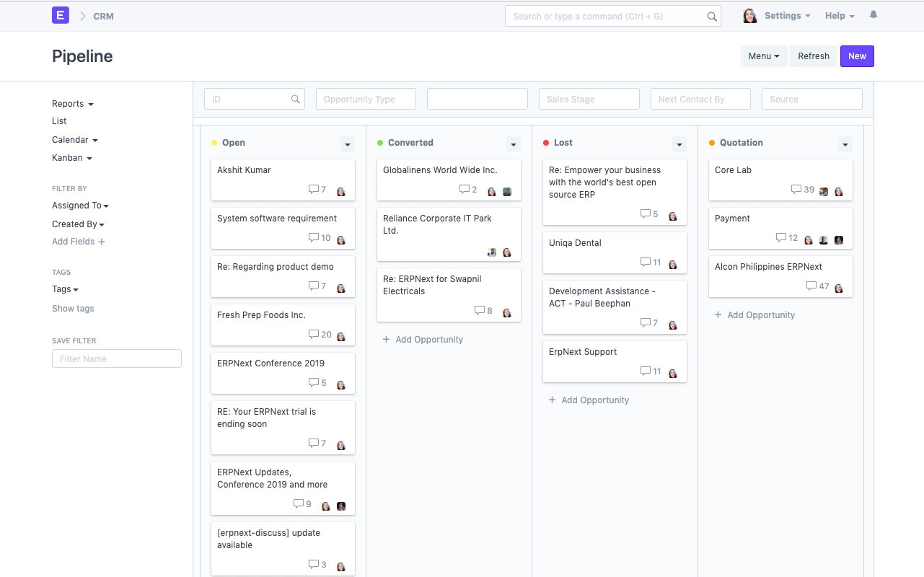Navigate to CRM via the breadcrumb
The image size is (924, 577).
pos(103,15)
